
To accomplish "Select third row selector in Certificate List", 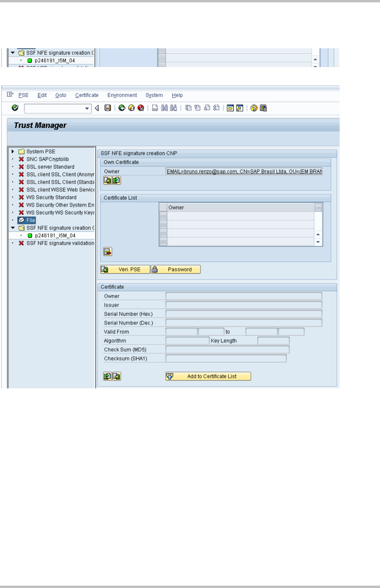I will 163,233.
